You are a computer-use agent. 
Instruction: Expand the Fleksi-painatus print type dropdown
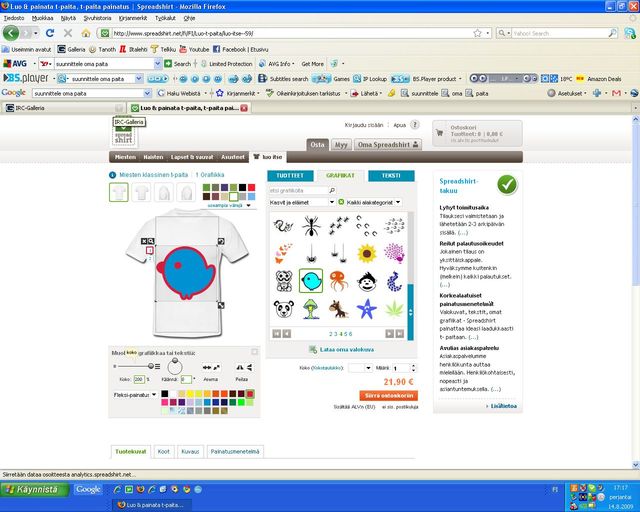(154, 395)
